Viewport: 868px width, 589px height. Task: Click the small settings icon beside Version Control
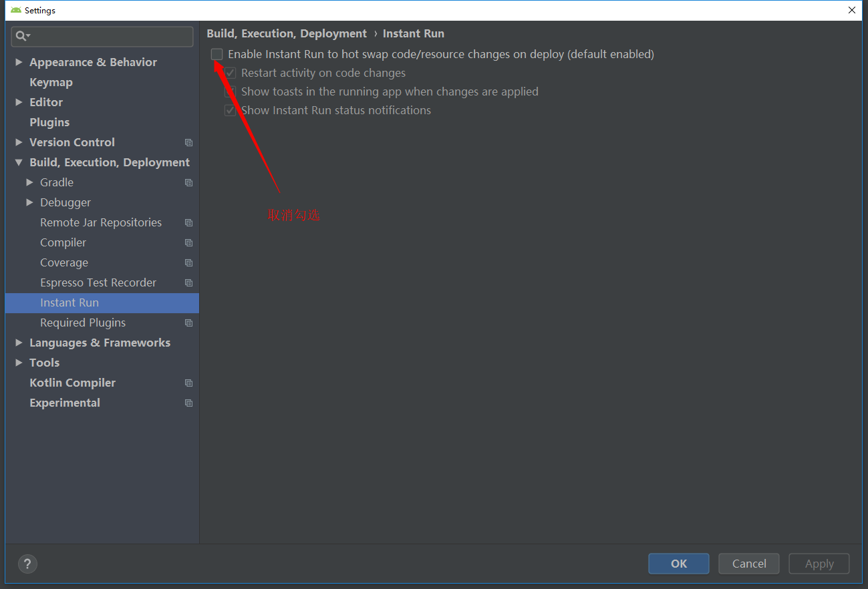click(x=188, y=142)
